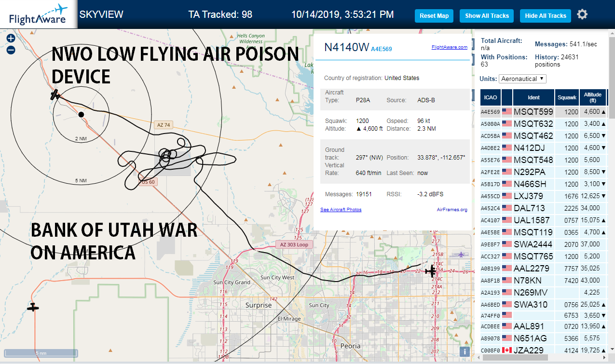615x364 pixels.
Task: Click Hide All Tracks button
Action: [546, 16]
